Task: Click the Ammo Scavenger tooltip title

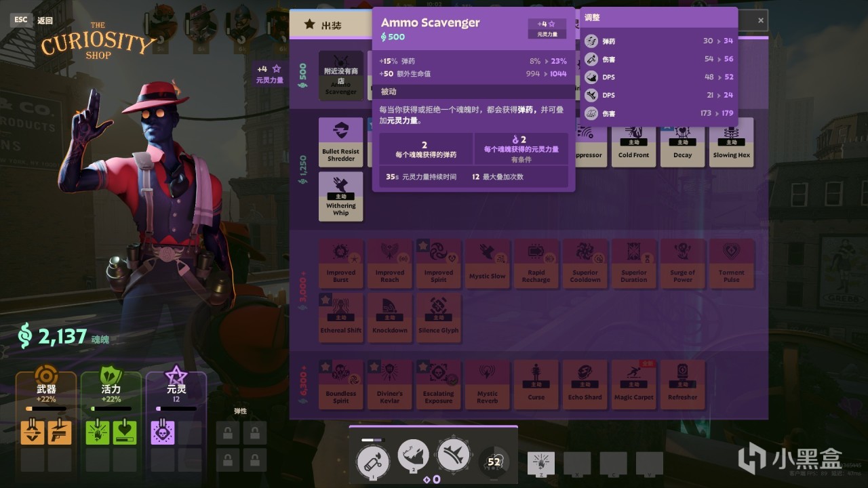Action: pyautogui.click(x=431, y=22)
